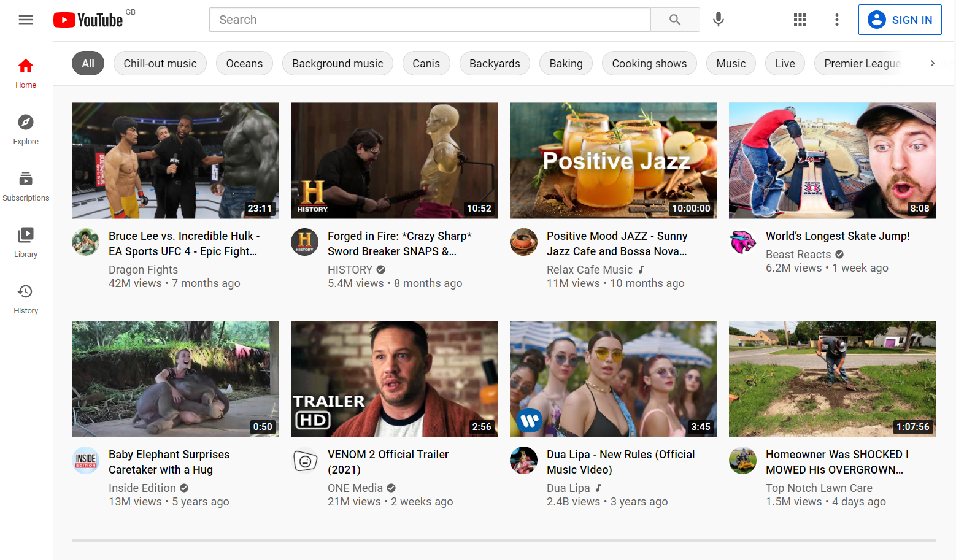This screenshot has width=956, height=560.
Task: Open Bruce Lee vs. Incredible Hulk thumbnail
Action: coord(175,161)
